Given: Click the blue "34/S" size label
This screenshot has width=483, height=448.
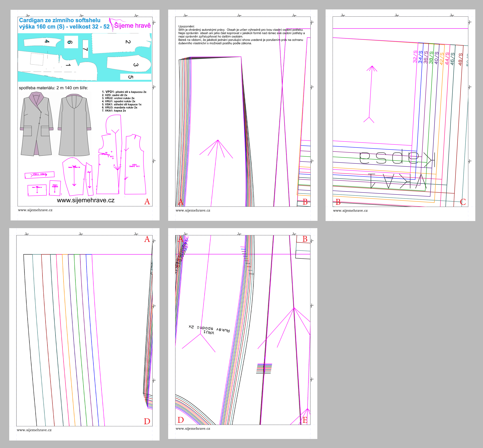Looking at the screenshot, I should pyautogui.click(x=420, y=57).
